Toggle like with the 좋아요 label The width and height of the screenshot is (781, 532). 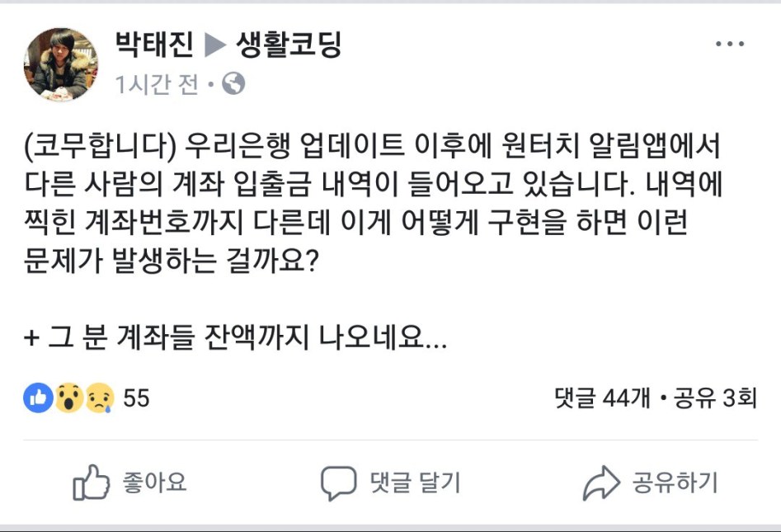[x=153, y=482]
